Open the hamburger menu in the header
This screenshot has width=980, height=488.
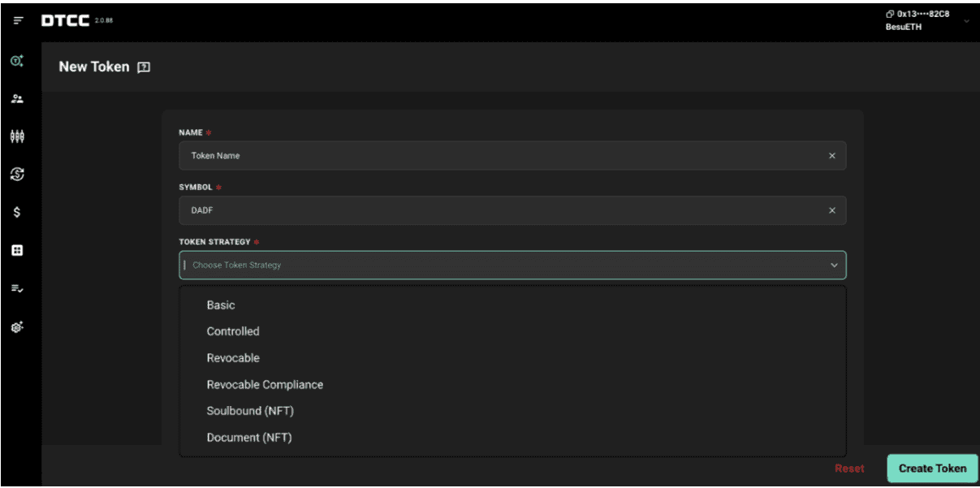[x=19, y=20]
